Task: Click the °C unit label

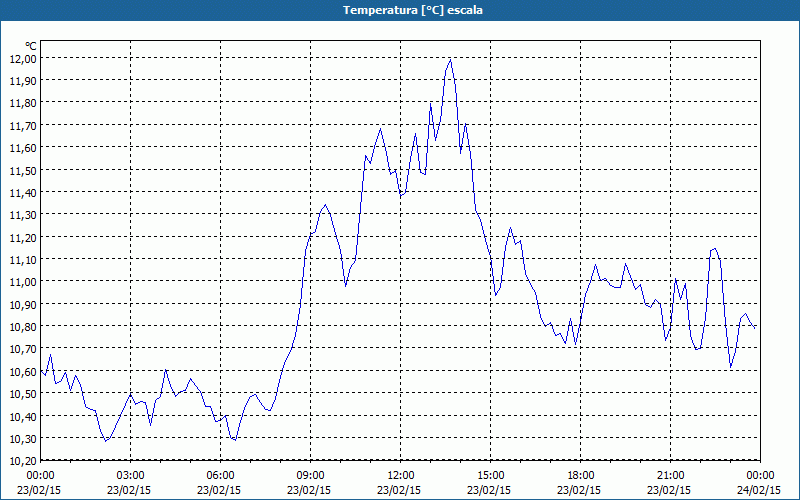Action: (x=31, y=46)
